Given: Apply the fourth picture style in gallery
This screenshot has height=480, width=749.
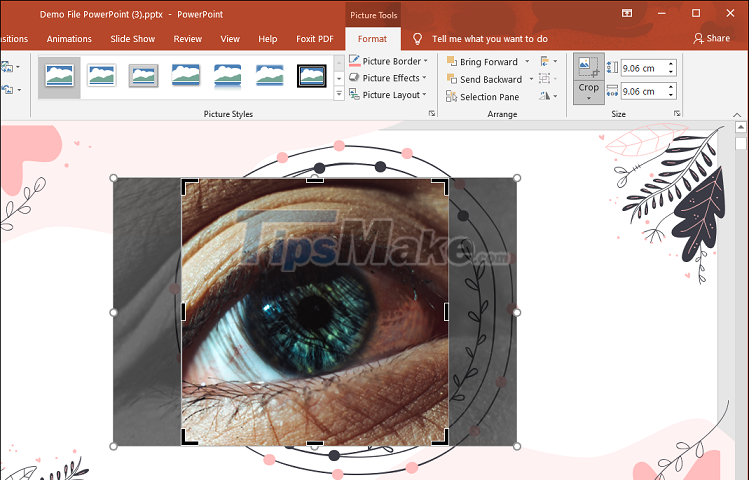Looking at the screenshot, I should point(185,75).
